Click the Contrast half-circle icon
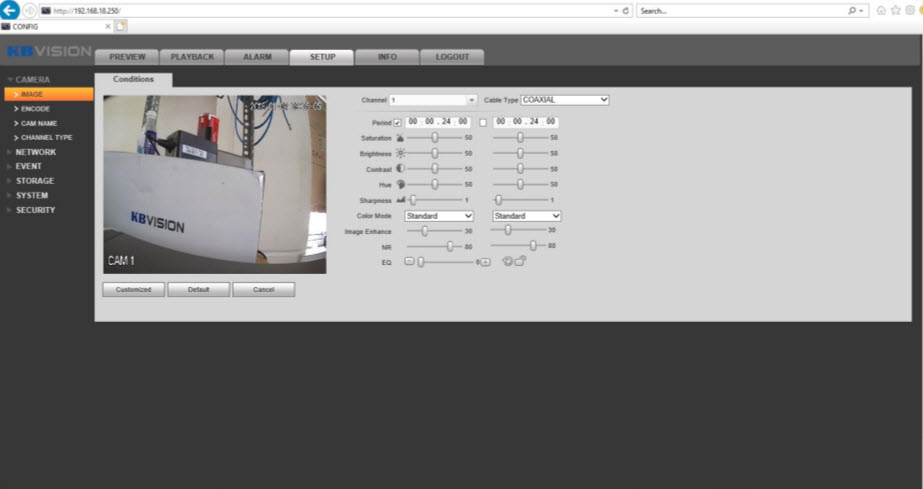 coord(401,169)
